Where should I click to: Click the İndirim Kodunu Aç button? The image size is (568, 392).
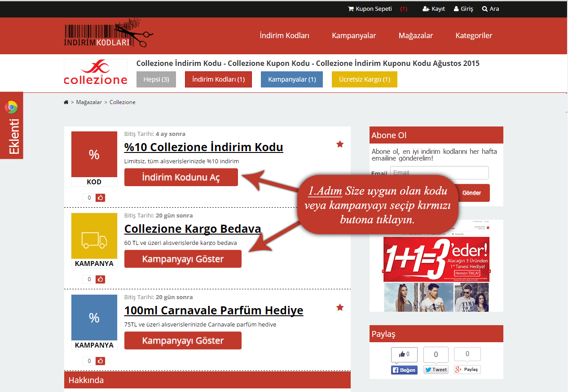point(181,177)
